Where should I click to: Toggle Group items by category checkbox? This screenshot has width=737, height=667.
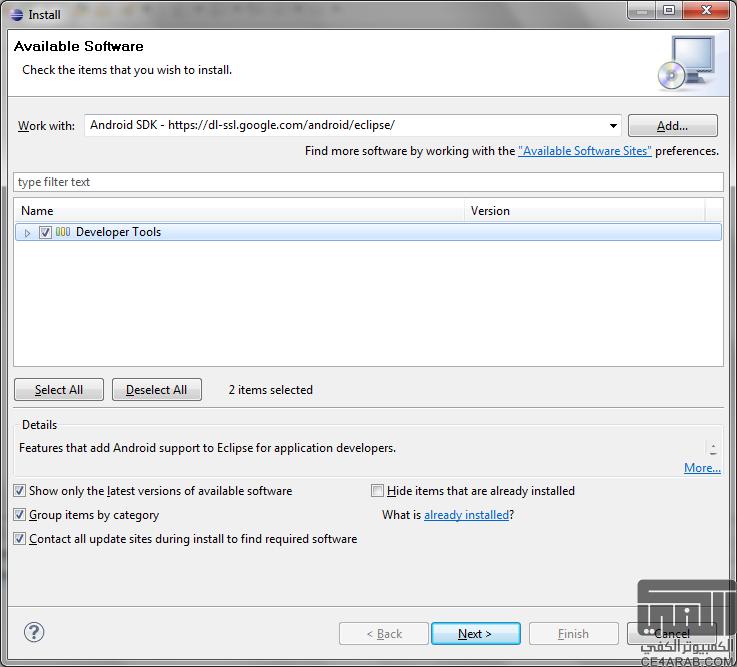(19, 515)
